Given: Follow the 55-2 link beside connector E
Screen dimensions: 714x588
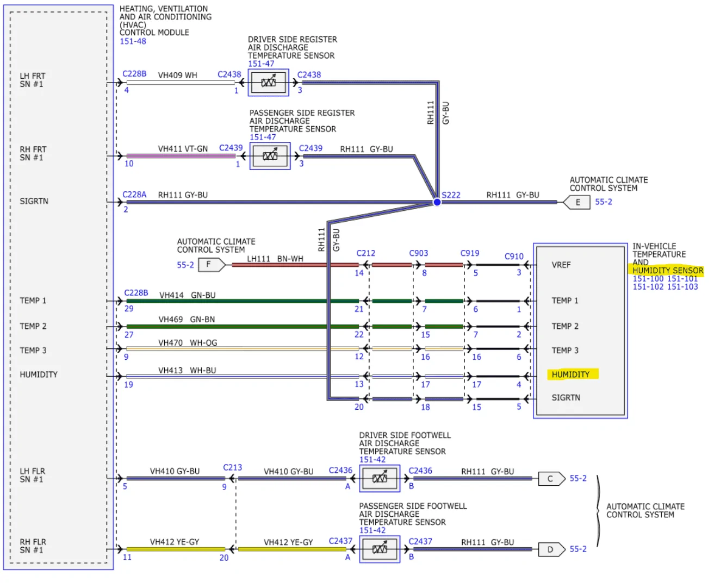Looking at the screenshot, I should pos(604,202).
